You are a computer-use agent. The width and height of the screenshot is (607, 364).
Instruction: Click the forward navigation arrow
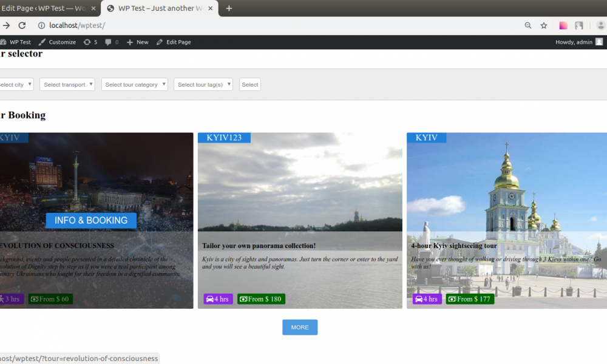click(5, 25)
